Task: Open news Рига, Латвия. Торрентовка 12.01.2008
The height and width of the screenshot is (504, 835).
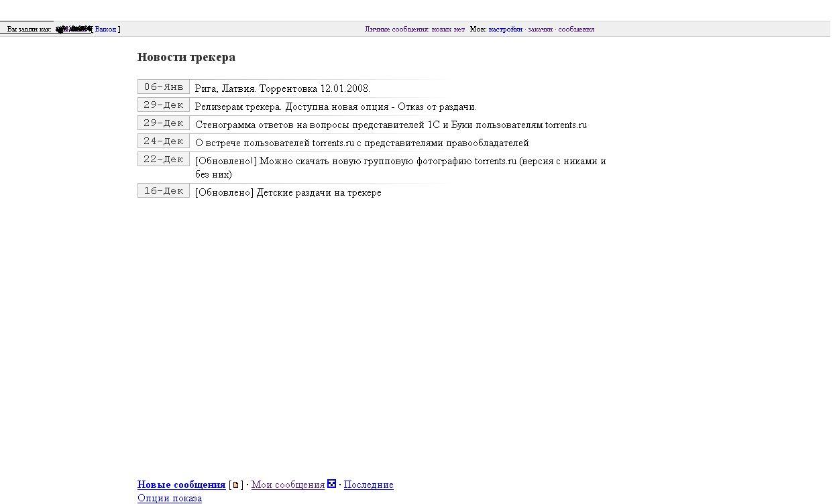Action: [x=282, y=88]
